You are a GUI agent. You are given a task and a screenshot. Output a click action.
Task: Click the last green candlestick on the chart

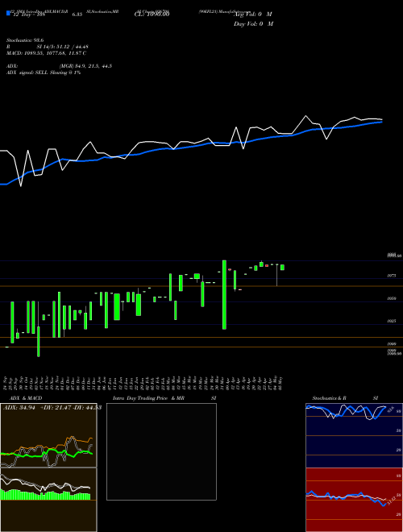282,268
